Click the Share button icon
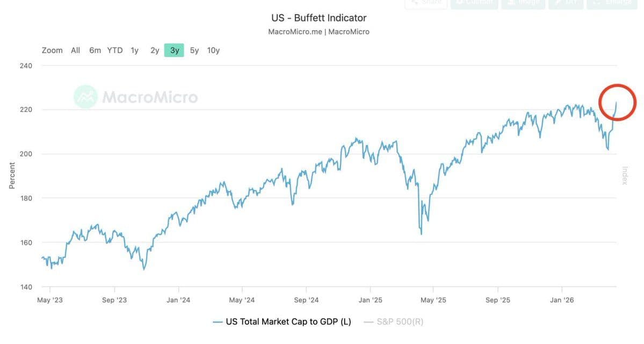 coord(413,3)
